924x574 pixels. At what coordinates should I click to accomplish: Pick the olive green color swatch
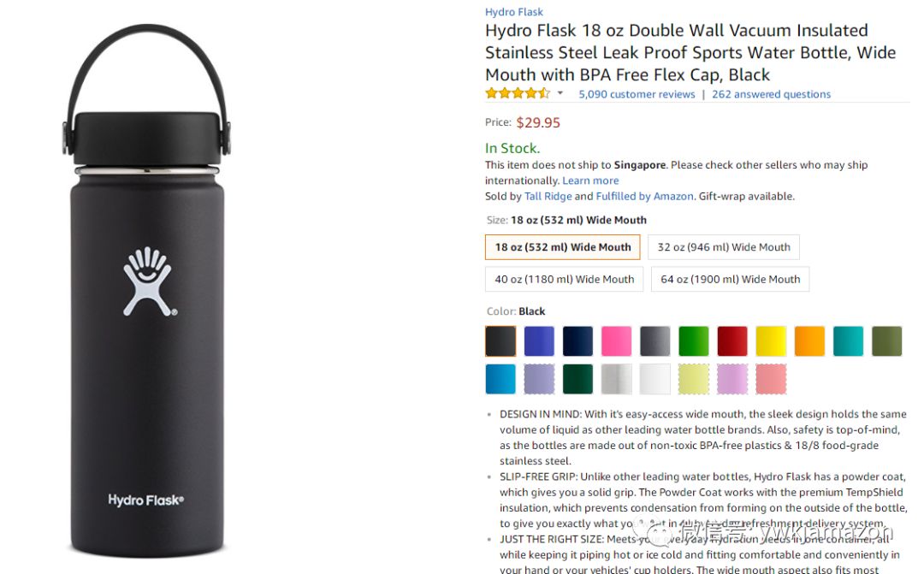point(886,341)
